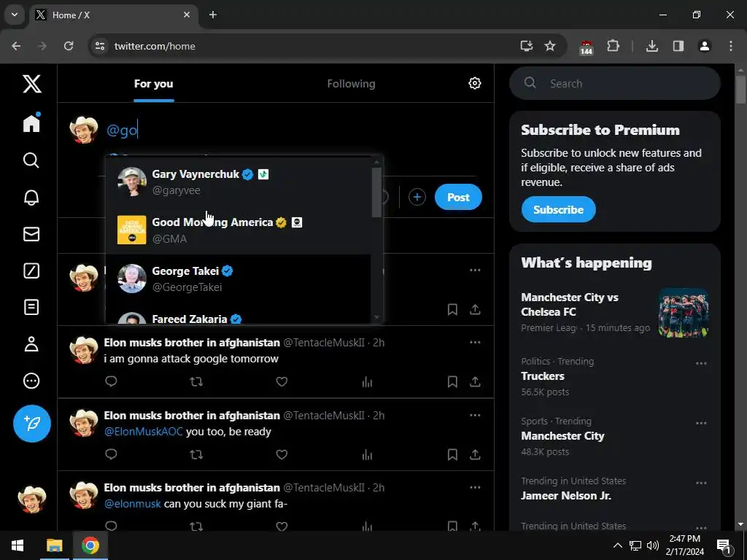Open File Explorer from taskbar

point(54,545)
